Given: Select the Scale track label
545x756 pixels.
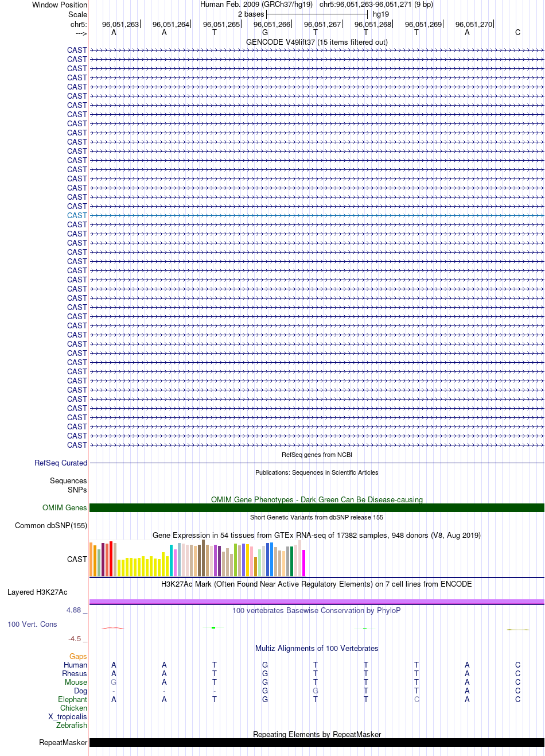Looking at the screenshot, I should click(77, 14).
